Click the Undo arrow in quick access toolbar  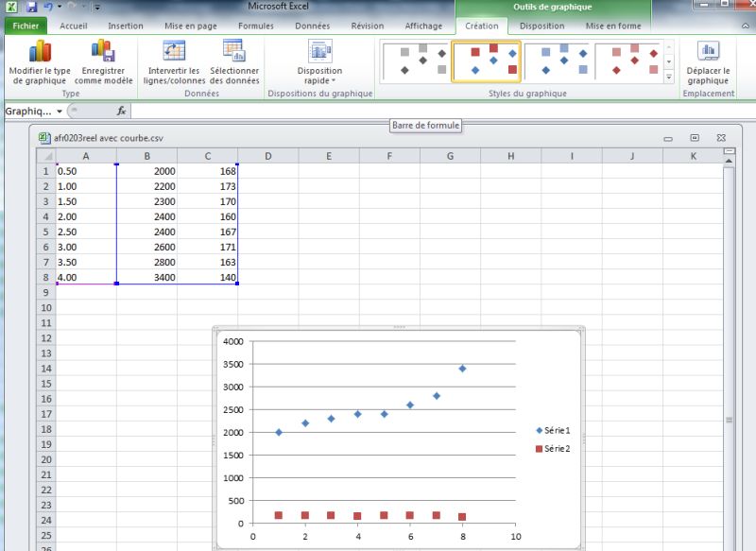coord(47,7)
